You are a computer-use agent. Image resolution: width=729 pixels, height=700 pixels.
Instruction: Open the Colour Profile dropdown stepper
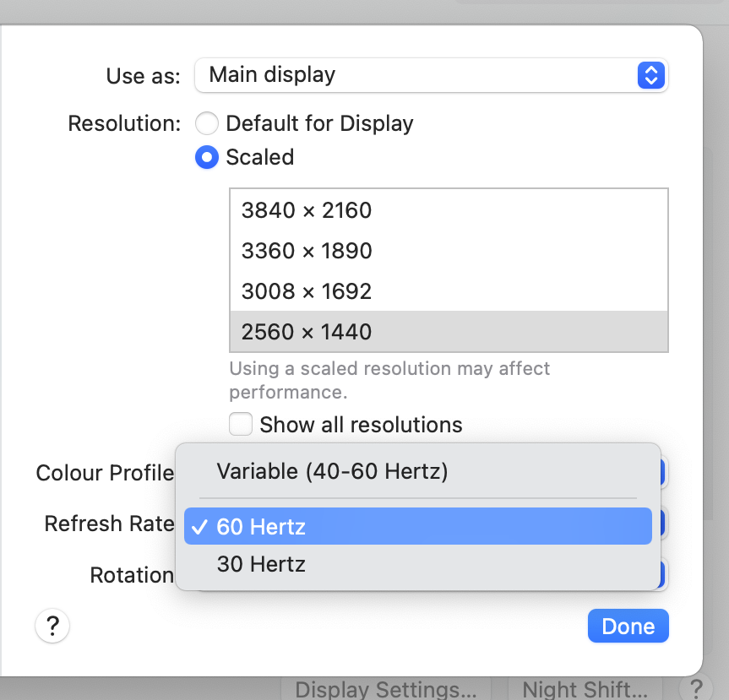(x=664, y=472)
